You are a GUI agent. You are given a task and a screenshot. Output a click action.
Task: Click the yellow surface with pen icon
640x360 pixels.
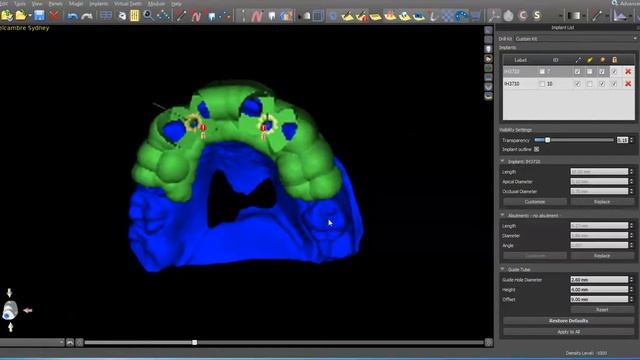(347, 16)
